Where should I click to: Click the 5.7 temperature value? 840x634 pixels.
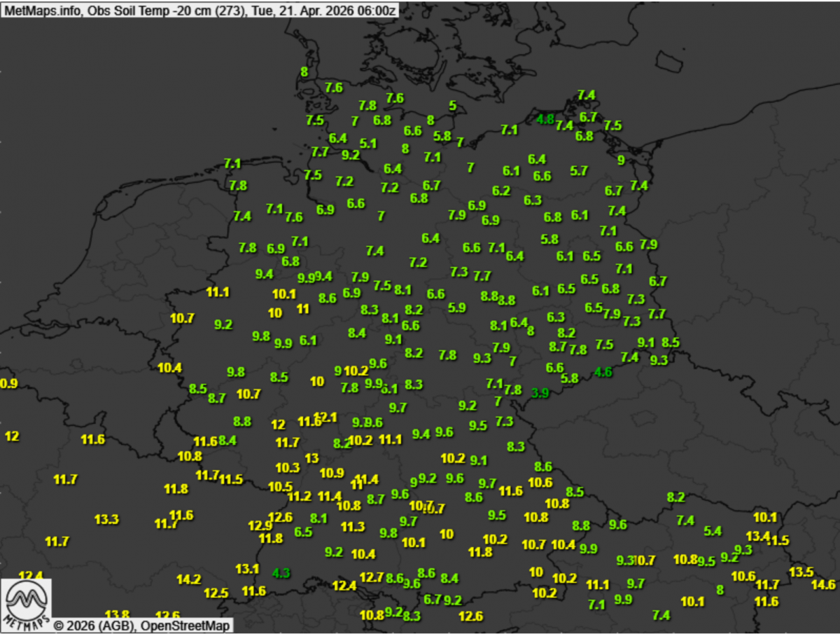pyautogui.click(x=578, y=170)
